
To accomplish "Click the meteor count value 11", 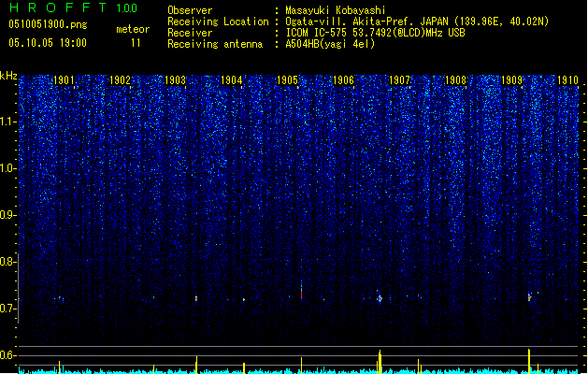I will click(x=136, y=43).
